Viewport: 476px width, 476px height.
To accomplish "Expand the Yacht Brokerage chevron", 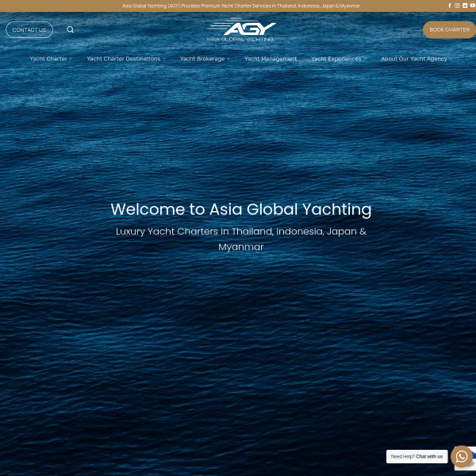I will point(228,59).
